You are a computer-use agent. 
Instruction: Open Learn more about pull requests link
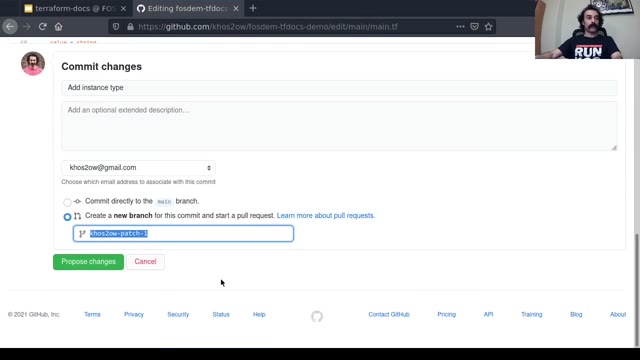point(326,216)
